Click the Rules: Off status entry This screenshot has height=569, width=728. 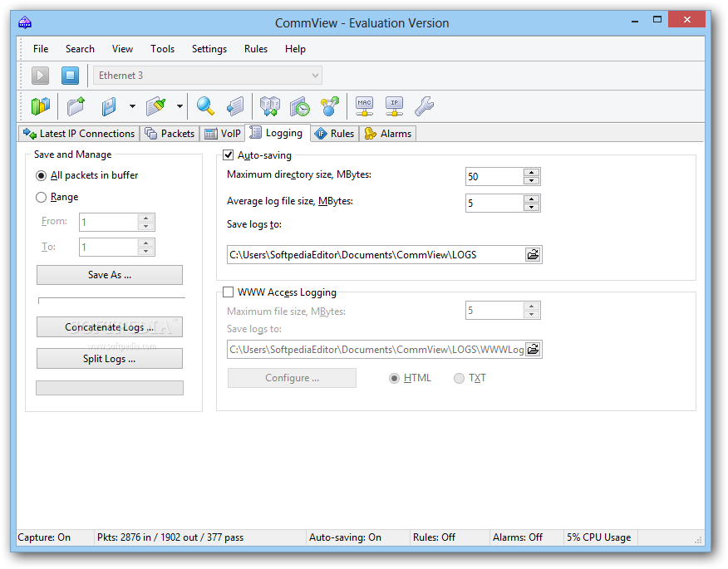[434, 537]
